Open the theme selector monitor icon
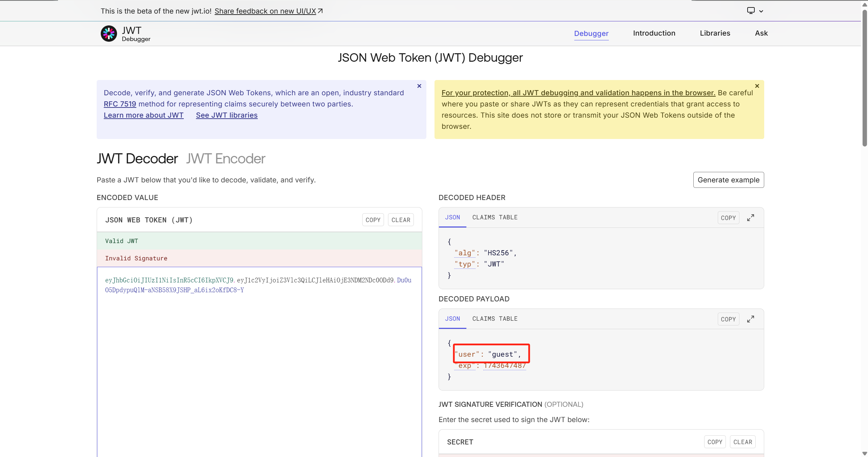 tap(751, 11)
